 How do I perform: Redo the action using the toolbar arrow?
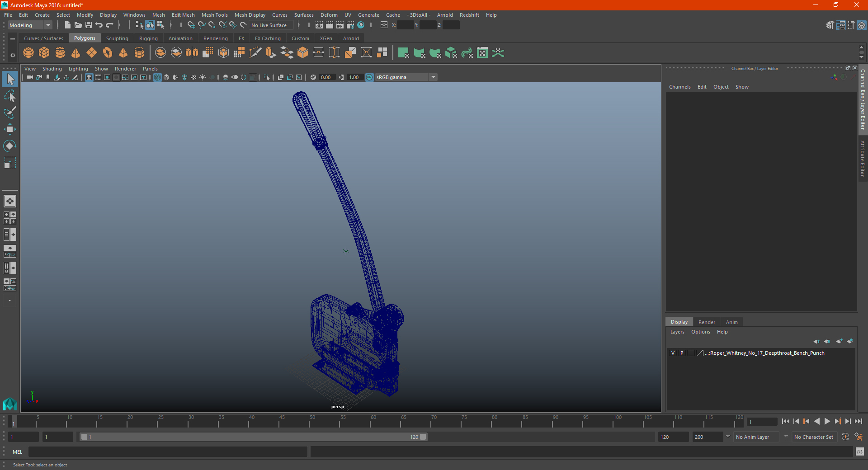click(109, 25)
